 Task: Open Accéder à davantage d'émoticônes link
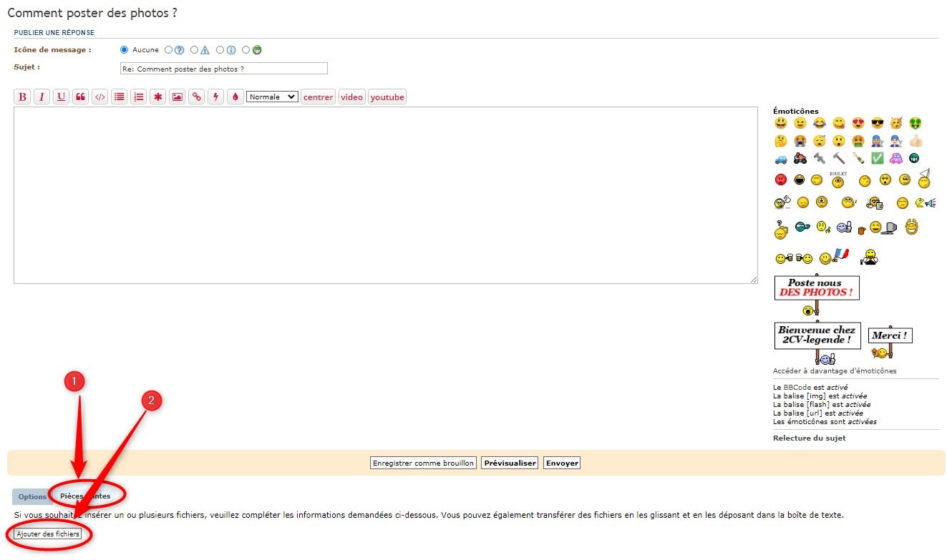pyautogui.click(x=834, y=371)
